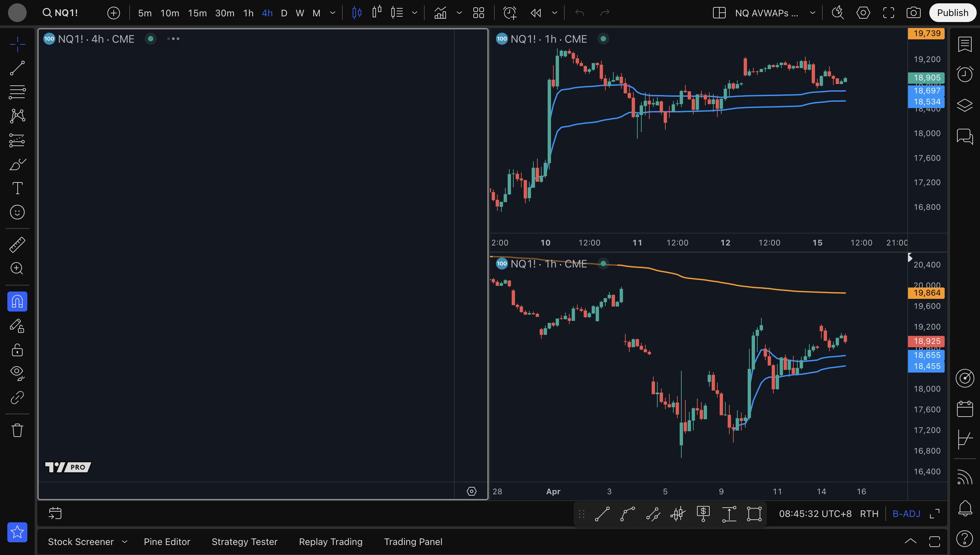The image size is (980, 555).
Task: Open the Indicators chart icon
Action: 440,13
